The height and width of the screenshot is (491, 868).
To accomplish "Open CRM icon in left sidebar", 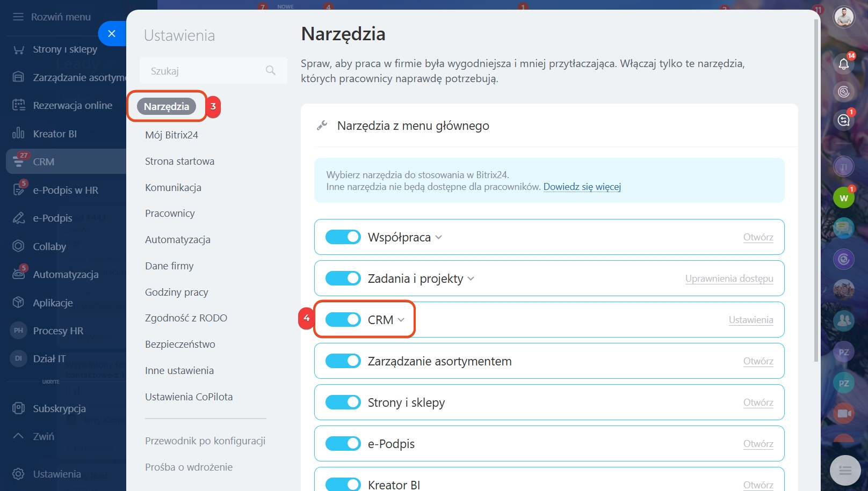I will coord(18,161).
